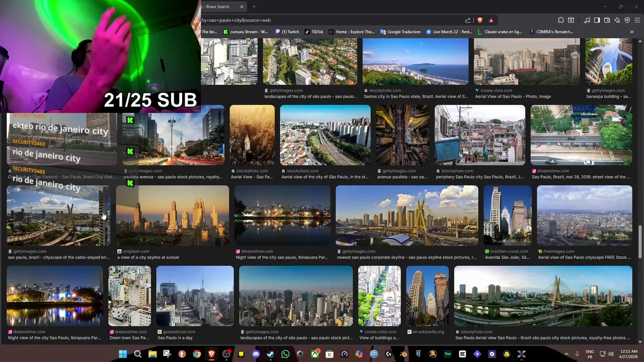Open CapCut from the taskbar
The width and height of the screenshot is (644, 362).
click(462, 354)
